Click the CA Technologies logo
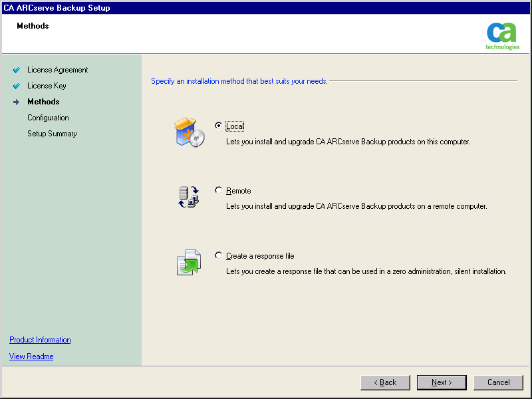 pyautogui.click(x=502, y=35)
